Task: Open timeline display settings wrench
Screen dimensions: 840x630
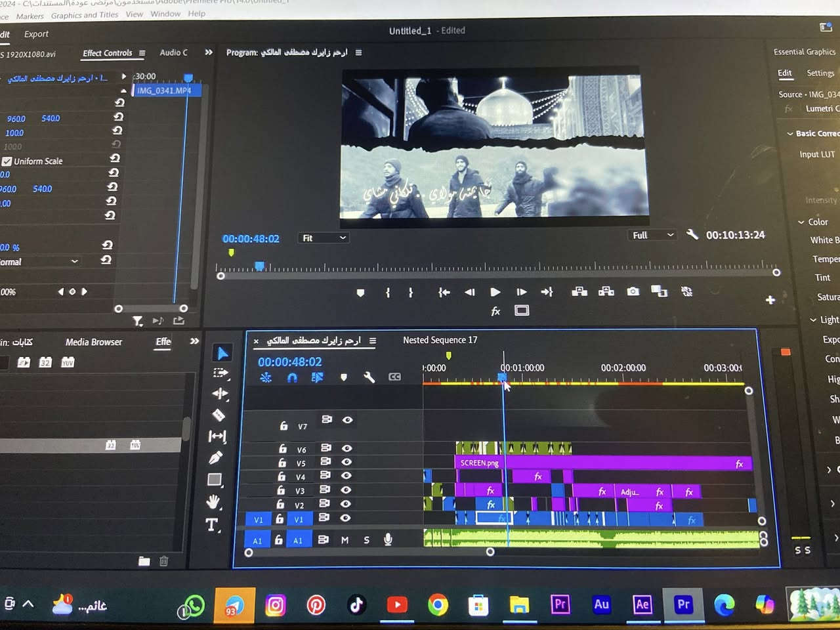Action: point(369,377)
